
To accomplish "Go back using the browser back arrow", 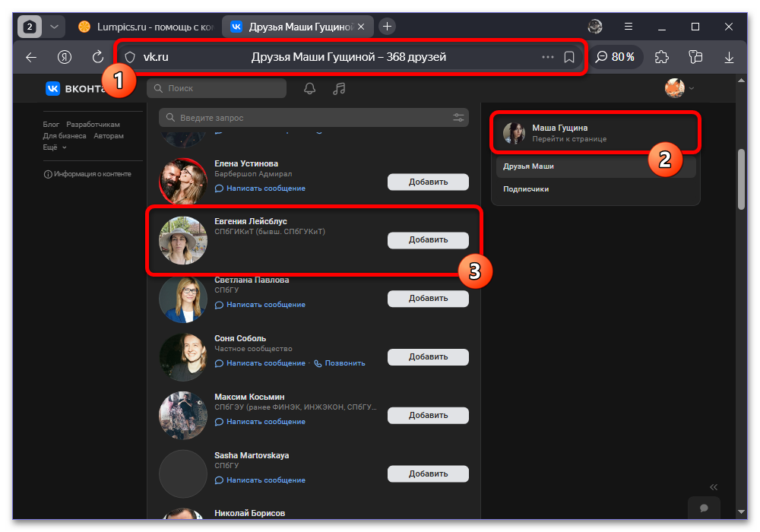I will click(31, 57).
